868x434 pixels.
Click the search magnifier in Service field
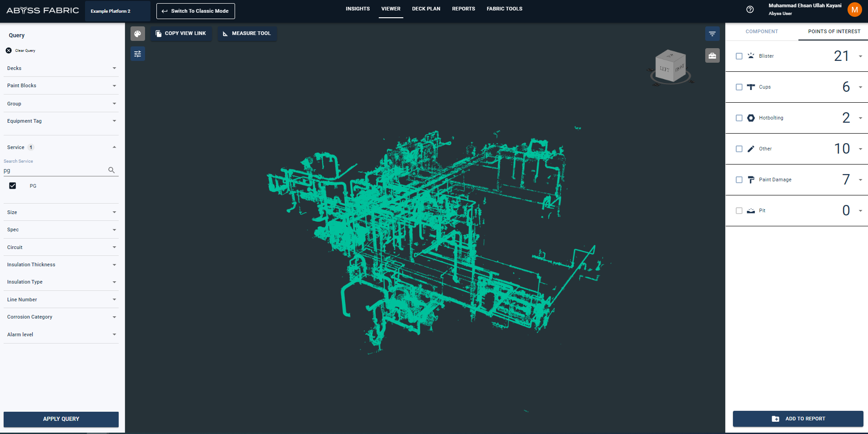(111, 170)
